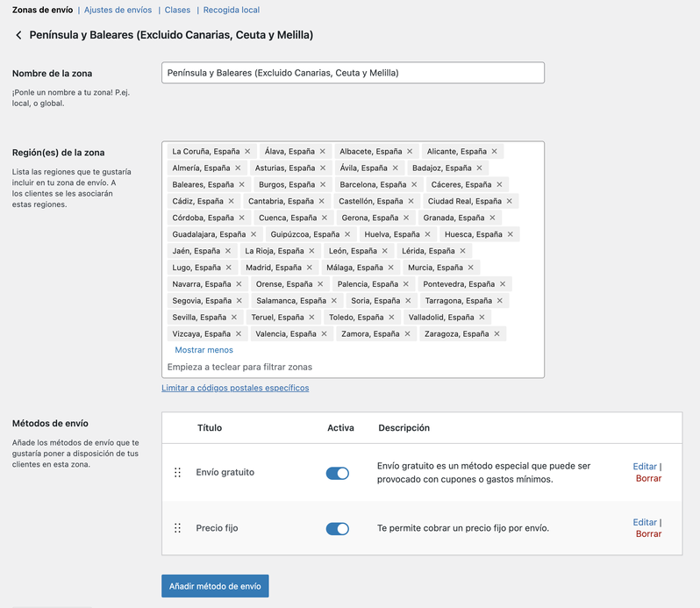
Task: Remove the Albacete, España region tag
Action: 410,151
